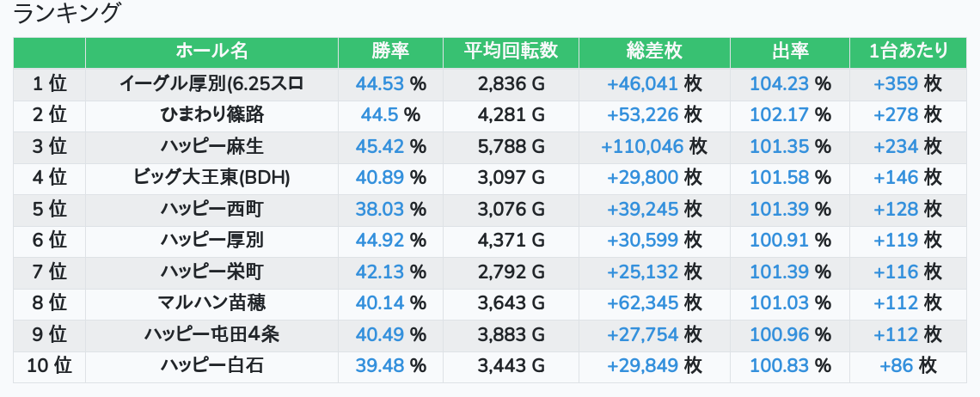Open hall イーグル厚別(6.25スロ
Image resolution: width=980 pixels, height=397 pixels.
pyautogui.click(x=211, y=83)
